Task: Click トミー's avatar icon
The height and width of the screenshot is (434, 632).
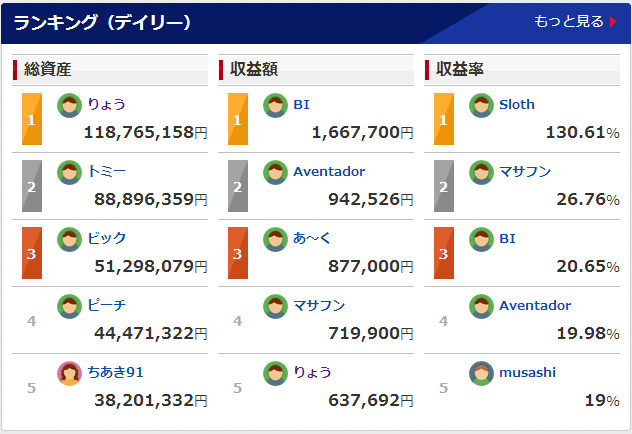Action: [69, 172]
